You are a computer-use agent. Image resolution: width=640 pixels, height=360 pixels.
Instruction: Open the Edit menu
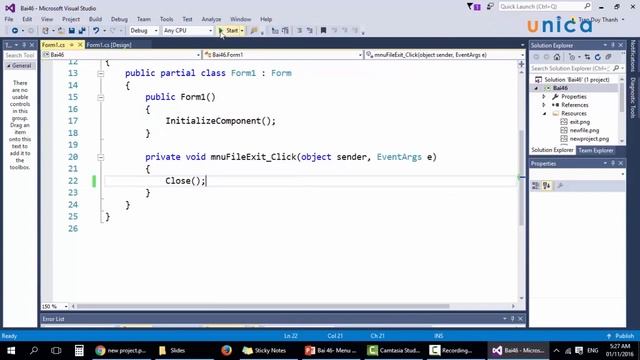coord(27,19)
